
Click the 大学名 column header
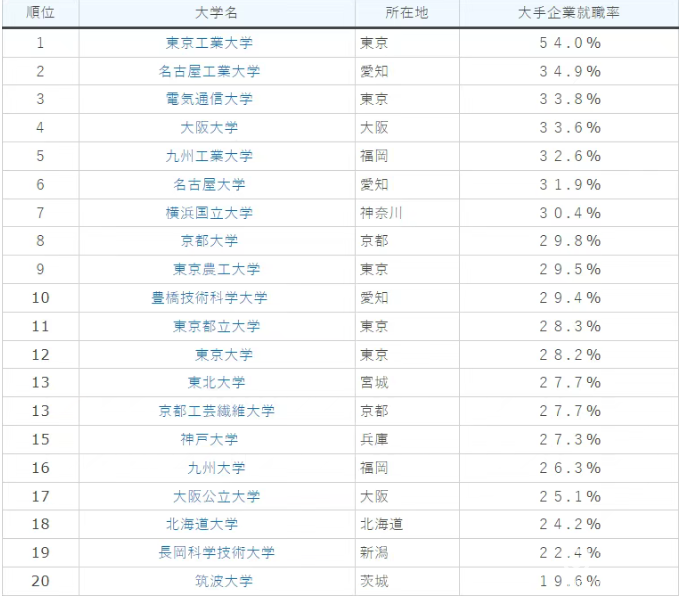click(x=216, y=13)
